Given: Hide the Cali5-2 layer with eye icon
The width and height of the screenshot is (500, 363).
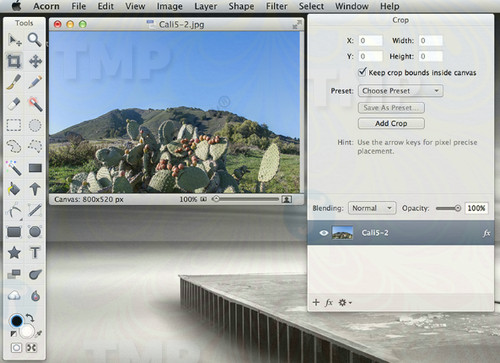Looking at the screenshot, I should 323,233.
